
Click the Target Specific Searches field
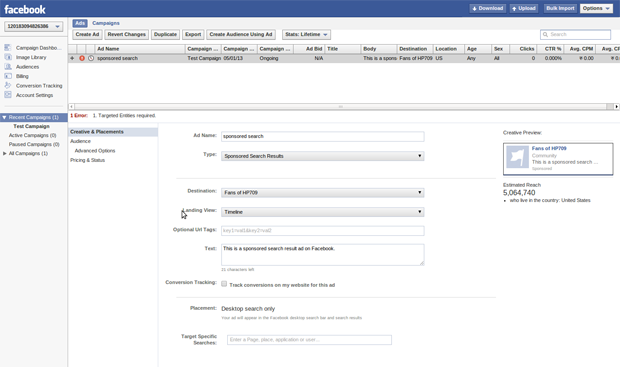coord(309,340)
